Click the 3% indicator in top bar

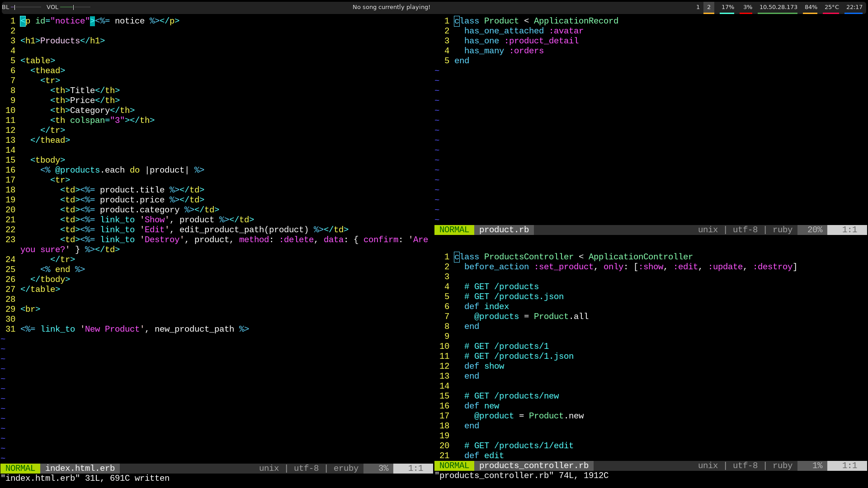point(747,7)
